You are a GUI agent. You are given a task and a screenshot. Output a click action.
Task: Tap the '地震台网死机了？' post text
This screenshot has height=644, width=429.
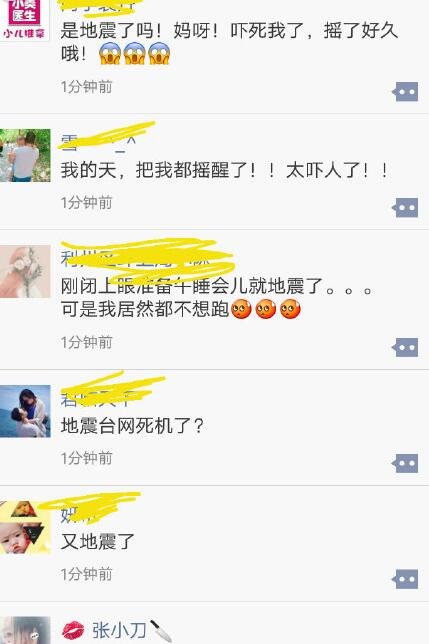[x=133, y=426]
